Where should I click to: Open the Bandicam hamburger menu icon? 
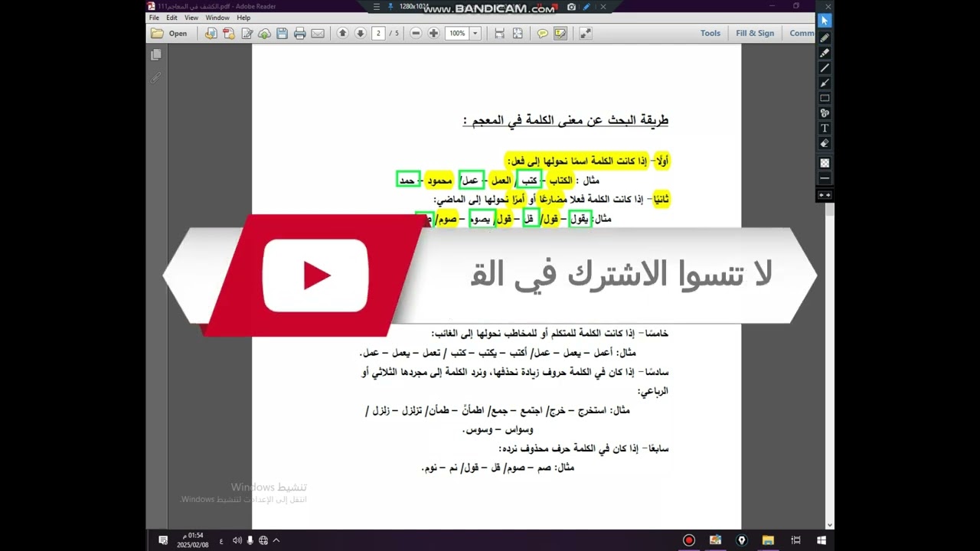(x=376, y=7)
